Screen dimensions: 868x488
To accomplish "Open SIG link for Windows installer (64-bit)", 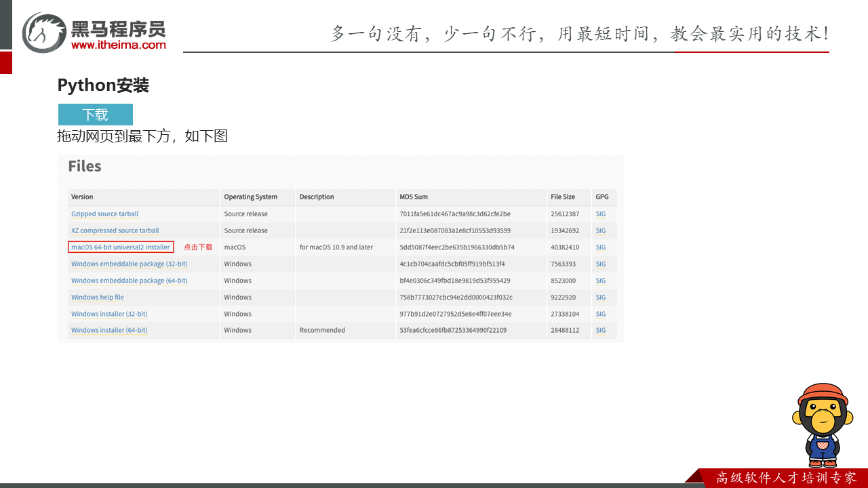I will pyautogui.click(x=600, y=330).
